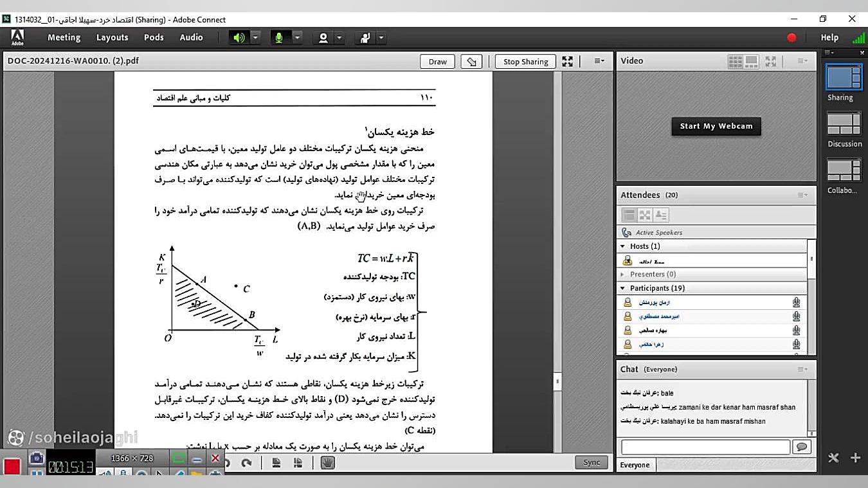Click the Draw button

(x=438, y=62)
